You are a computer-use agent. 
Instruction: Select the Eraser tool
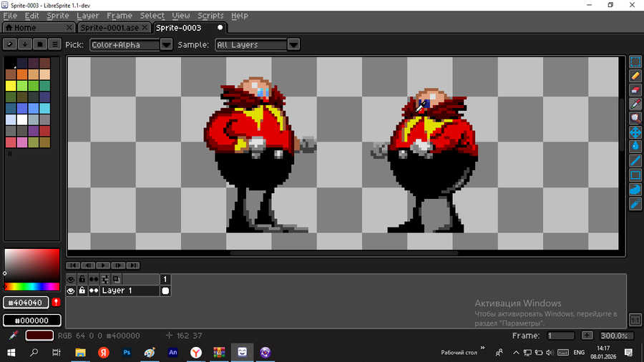[635, 90]
